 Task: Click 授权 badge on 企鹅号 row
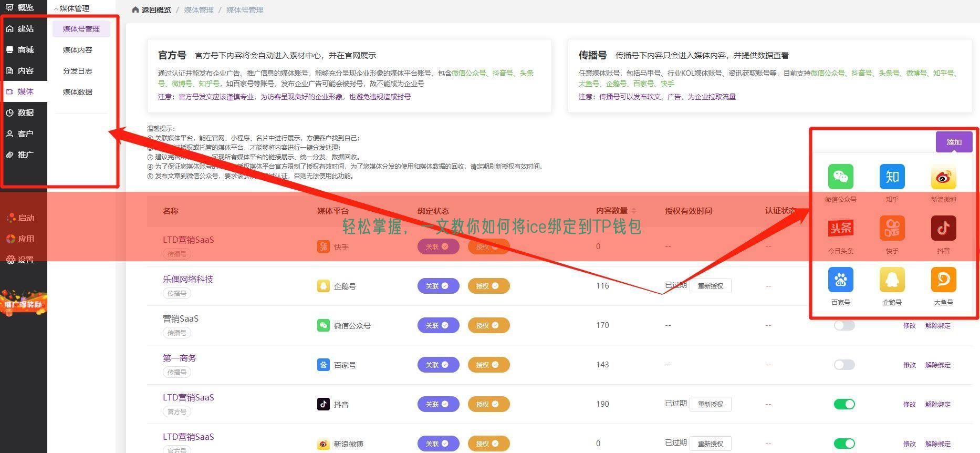(488, 286)
